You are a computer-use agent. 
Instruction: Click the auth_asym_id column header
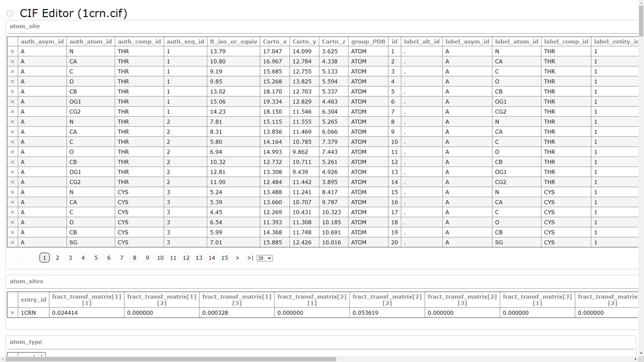42,41
